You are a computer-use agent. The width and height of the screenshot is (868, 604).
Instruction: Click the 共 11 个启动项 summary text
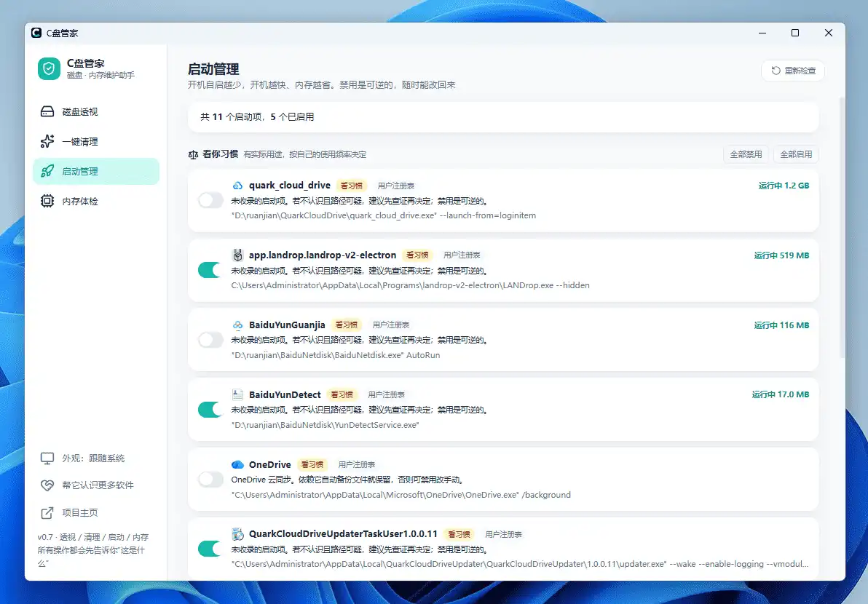coord(257,116)
